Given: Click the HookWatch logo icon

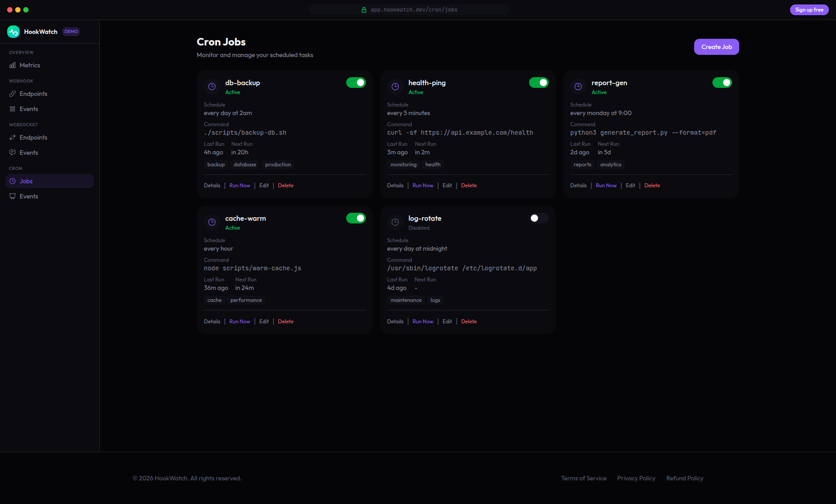Looking at the screenshot, I should [x=13, y=32].
